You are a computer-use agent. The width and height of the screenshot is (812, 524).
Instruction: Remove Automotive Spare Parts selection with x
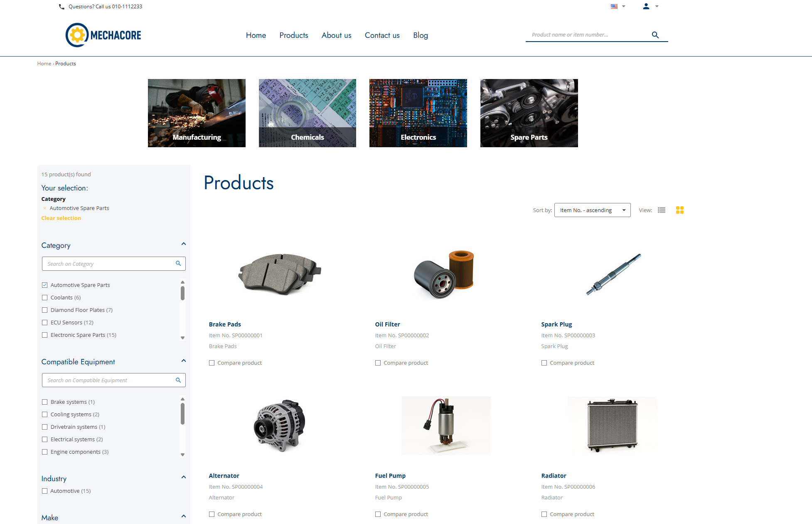click(x=44, y=208)
